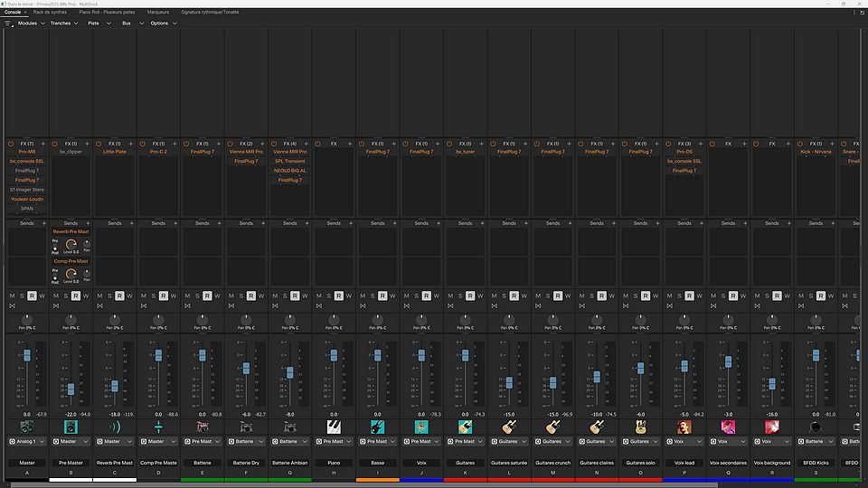The height and width of the screenshot is (488, 868).
Task: Add a send on the Basse strip
Action: click(x=393, y=223)
